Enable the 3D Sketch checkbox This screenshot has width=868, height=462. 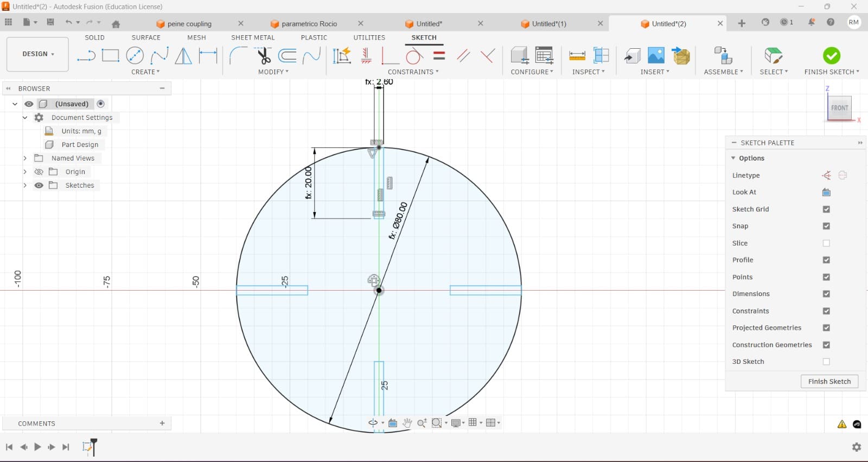click(x=826, y=362)
